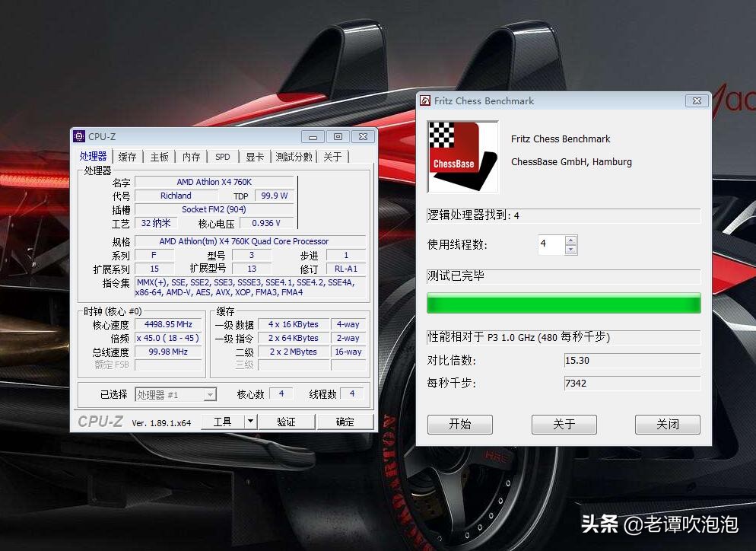Click the ChessBase logo in Fritz Chess Benchmark
756x551 pixels.
(462, 156)
